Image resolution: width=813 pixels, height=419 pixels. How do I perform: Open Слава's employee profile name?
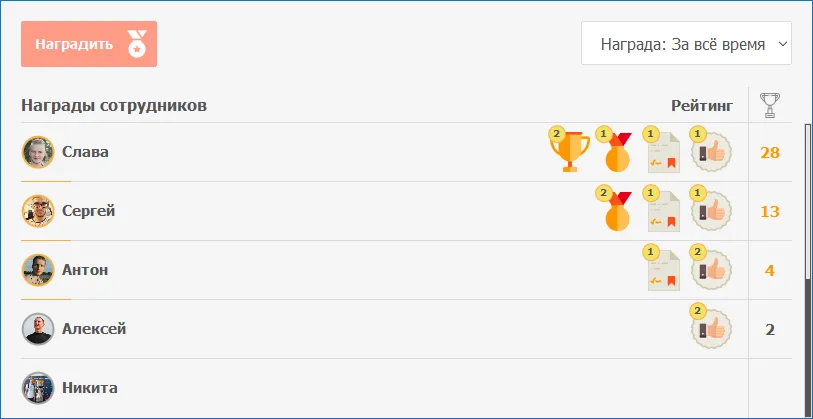pos(85,152)
